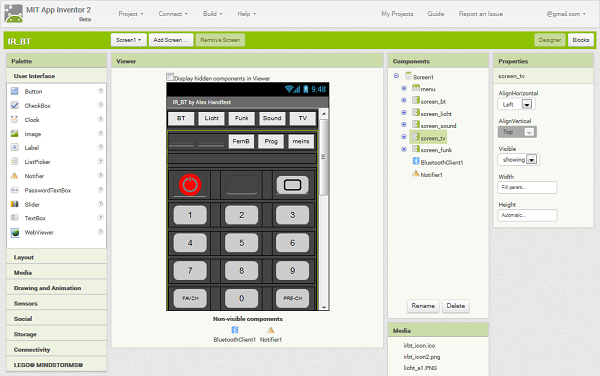
Task: Click the Remove Screen button
Action: click(x=220, y=40)
